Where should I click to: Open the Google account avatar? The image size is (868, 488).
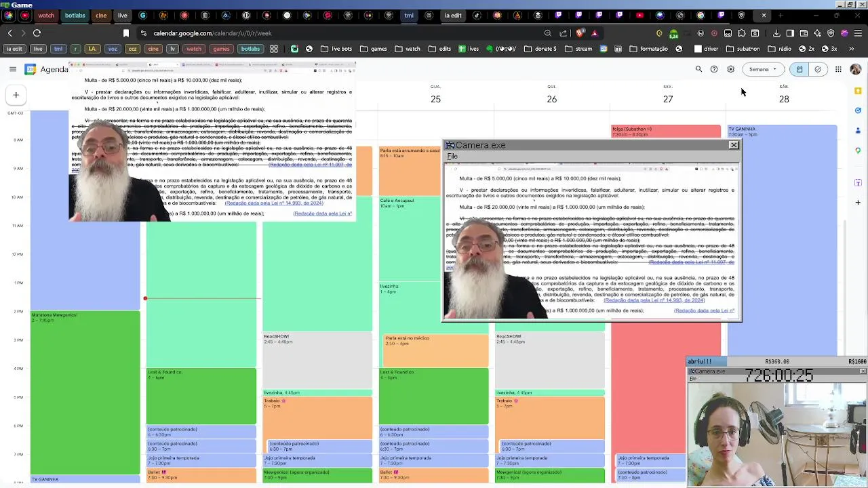(x=855, y=69)
